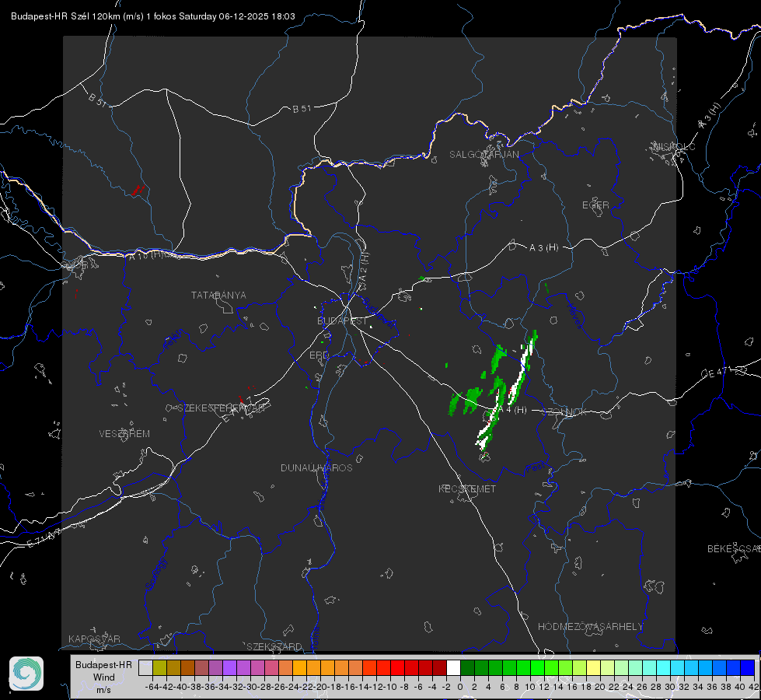Click the SZOLNOK city label

[564, 412]
